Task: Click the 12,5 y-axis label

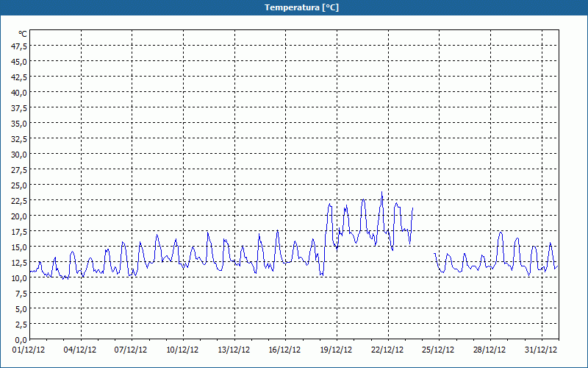Action: (x=19, y=263)
